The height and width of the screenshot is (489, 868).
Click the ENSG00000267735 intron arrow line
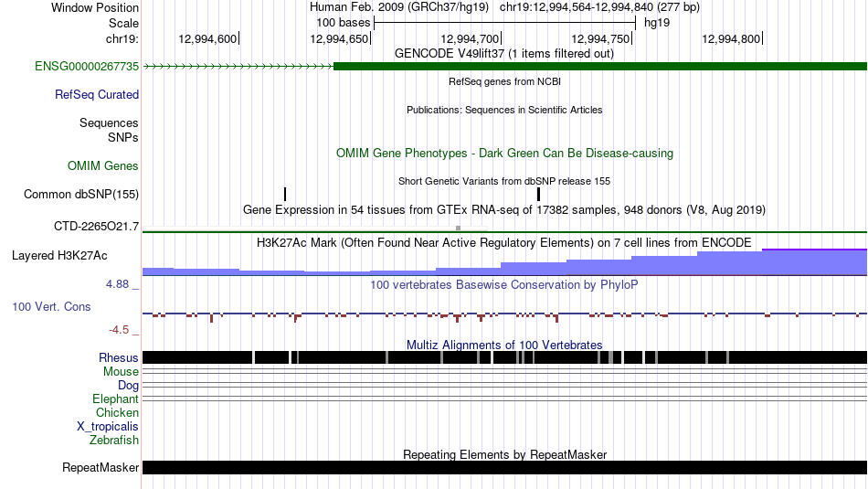tap(238, 67)
